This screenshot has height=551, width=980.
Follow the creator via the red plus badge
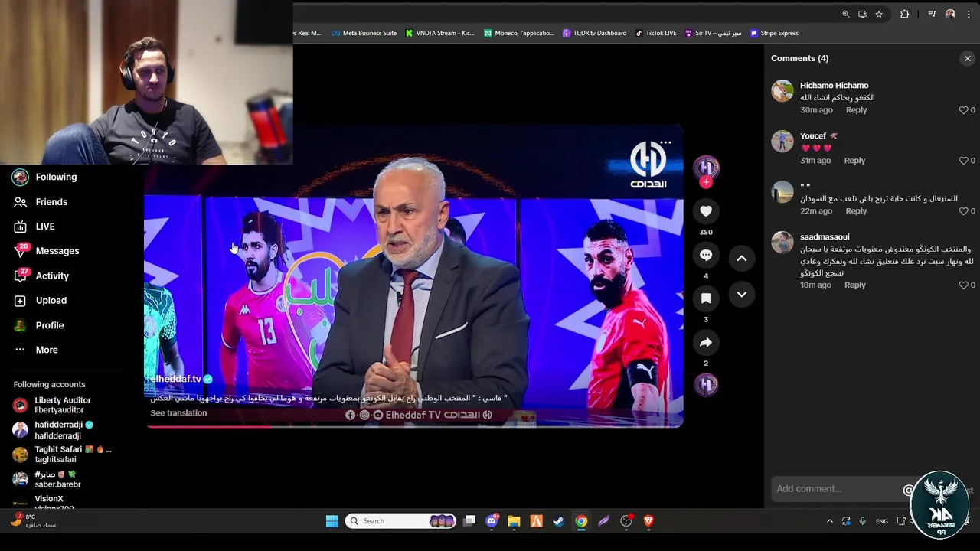pyautogui.click(x=706, y=182)
